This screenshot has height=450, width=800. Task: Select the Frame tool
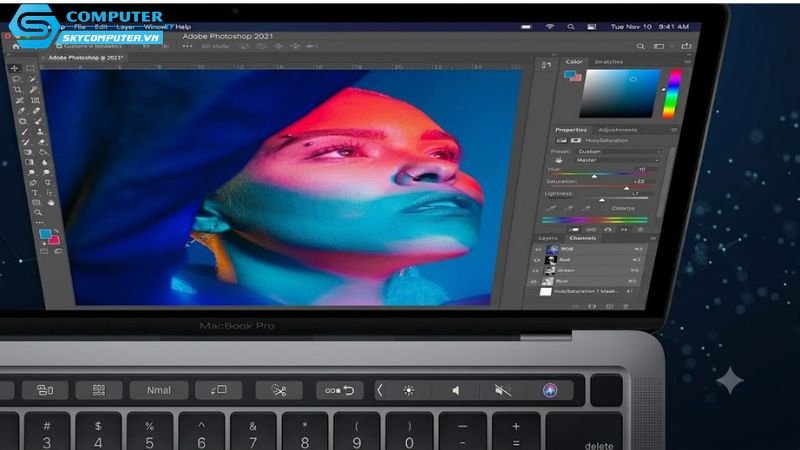point(35,100)
